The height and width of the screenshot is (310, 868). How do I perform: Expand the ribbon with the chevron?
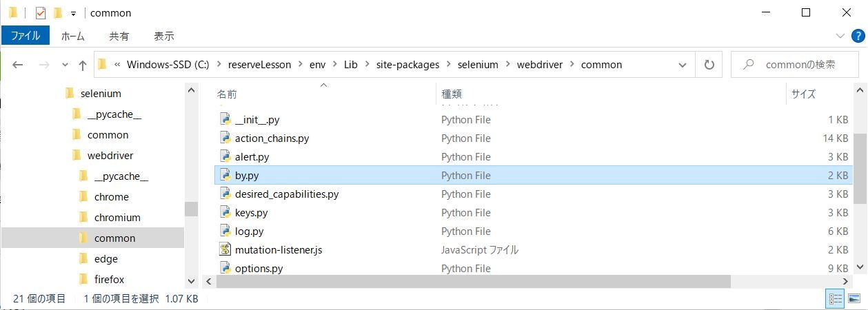pos(840,36)
